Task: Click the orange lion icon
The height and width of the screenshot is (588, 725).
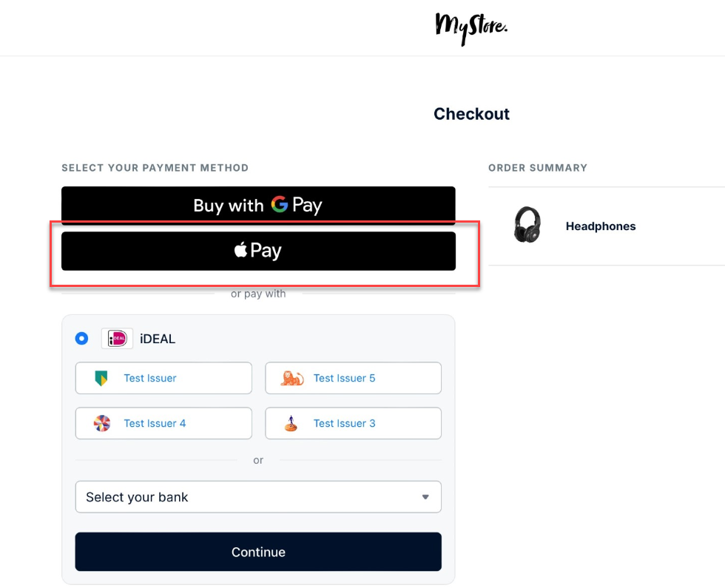Action: pyautogui.click(x=291, y=378)
